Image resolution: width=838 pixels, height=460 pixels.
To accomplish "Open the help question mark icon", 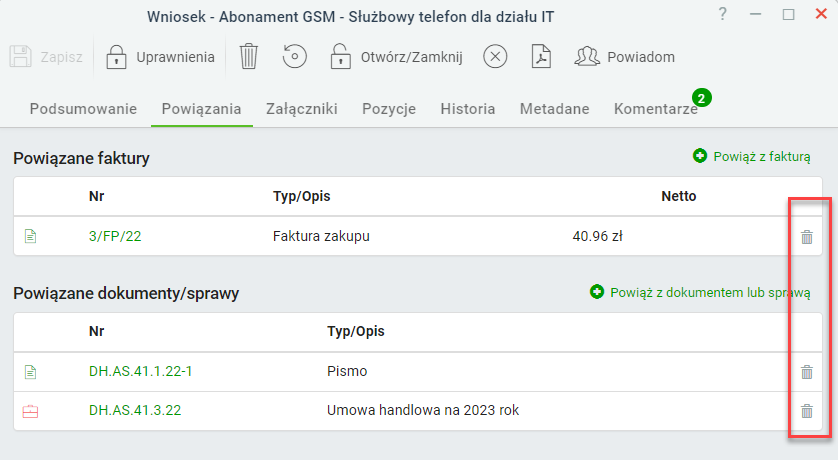I will pos(723,14).
